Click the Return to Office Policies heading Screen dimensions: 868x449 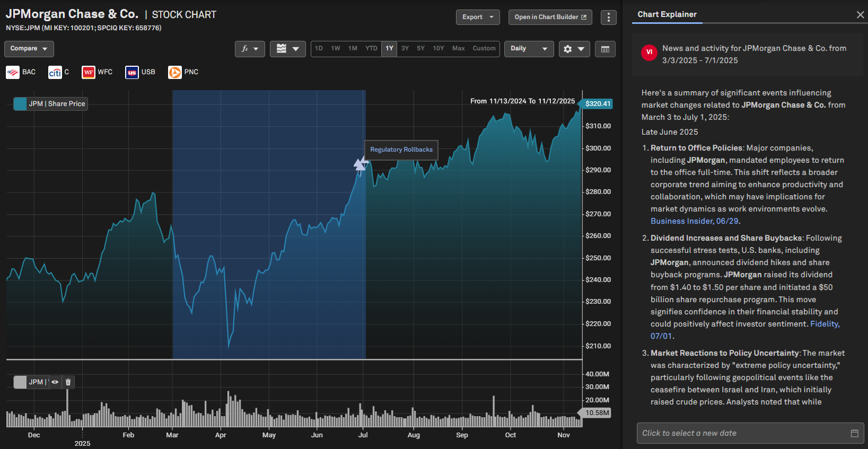pyautogui.click(x=697, y=148)
